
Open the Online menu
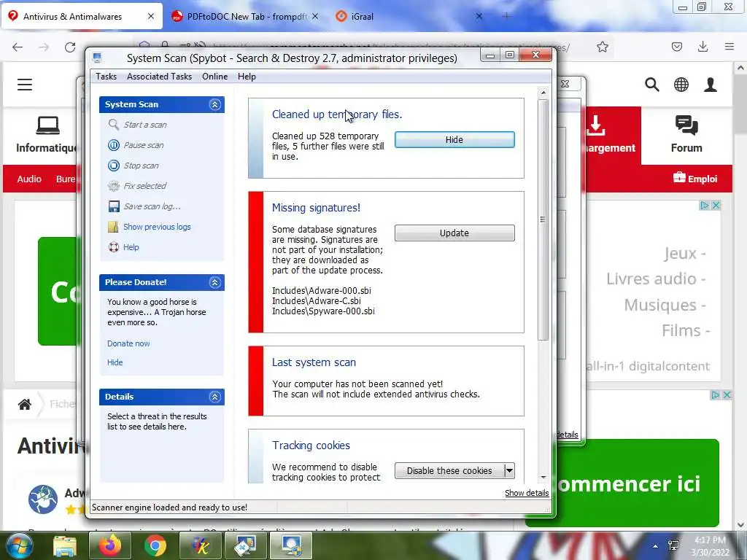click(215, 77)
